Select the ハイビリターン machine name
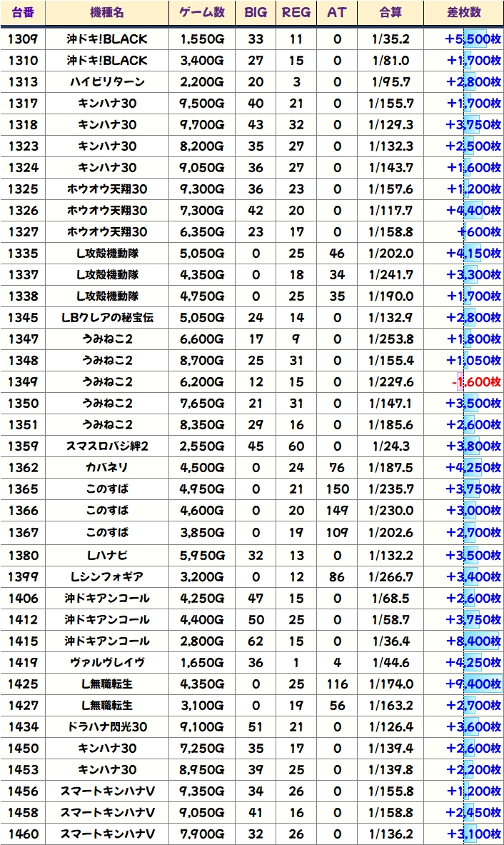Screen dimensions: 504x845 [x=107, y=82]
